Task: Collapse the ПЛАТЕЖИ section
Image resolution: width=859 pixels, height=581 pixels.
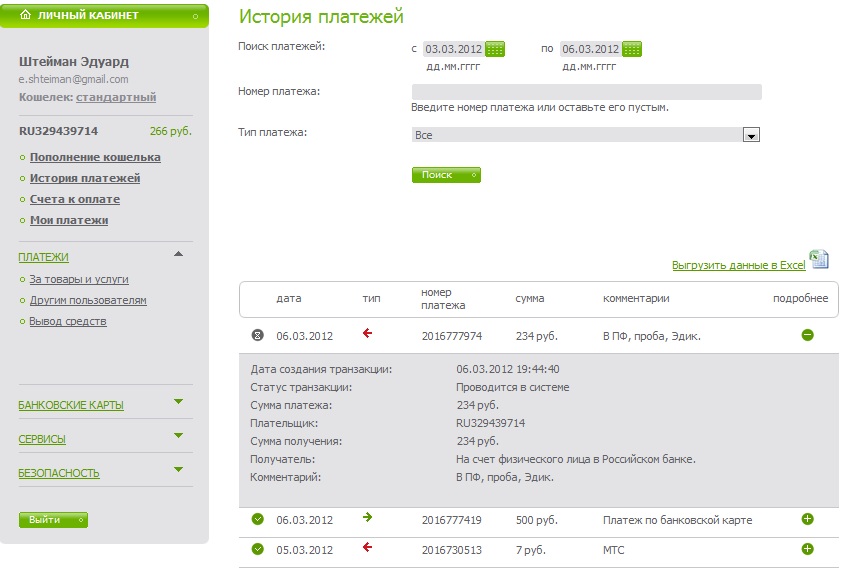Action: [178, 254]
